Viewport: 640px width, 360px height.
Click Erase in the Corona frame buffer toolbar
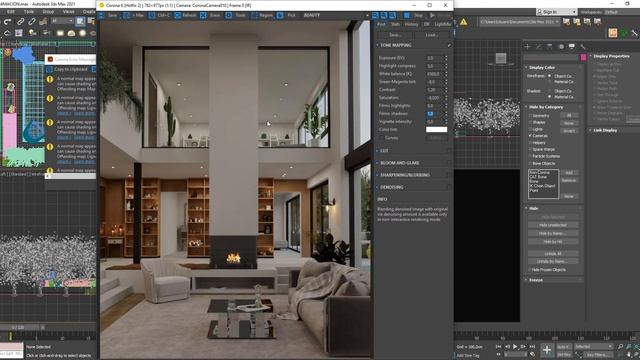[x=211, y=15]
